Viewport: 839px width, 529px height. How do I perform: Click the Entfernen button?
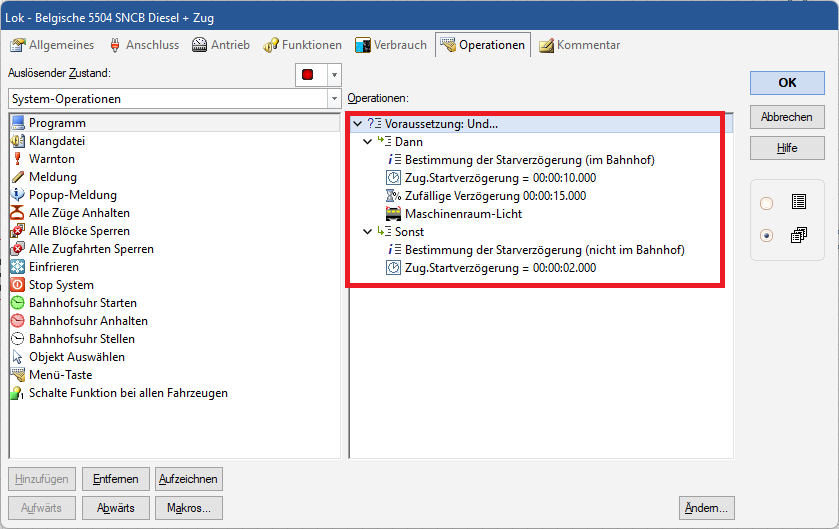click(x=115, y=479)
